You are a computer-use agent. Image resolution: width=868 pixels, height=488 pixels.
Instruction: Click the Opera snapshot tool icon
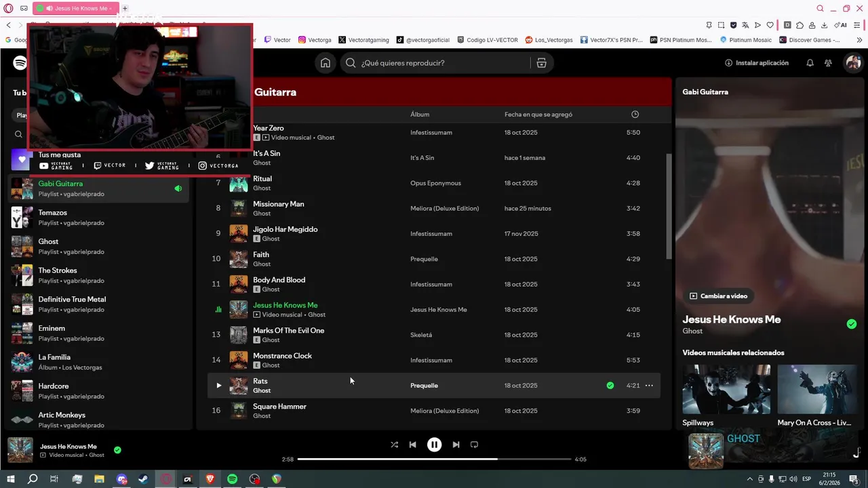click(x=721, y=25)
